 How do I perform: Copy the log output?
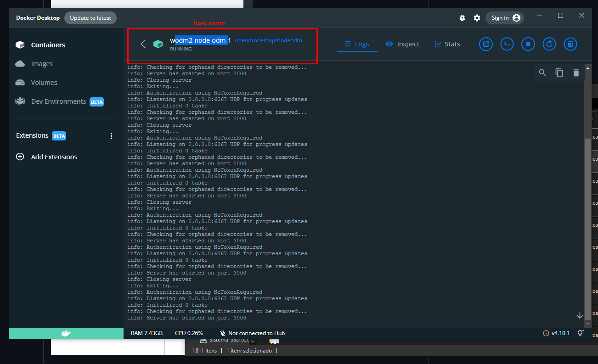pos(559,73)
